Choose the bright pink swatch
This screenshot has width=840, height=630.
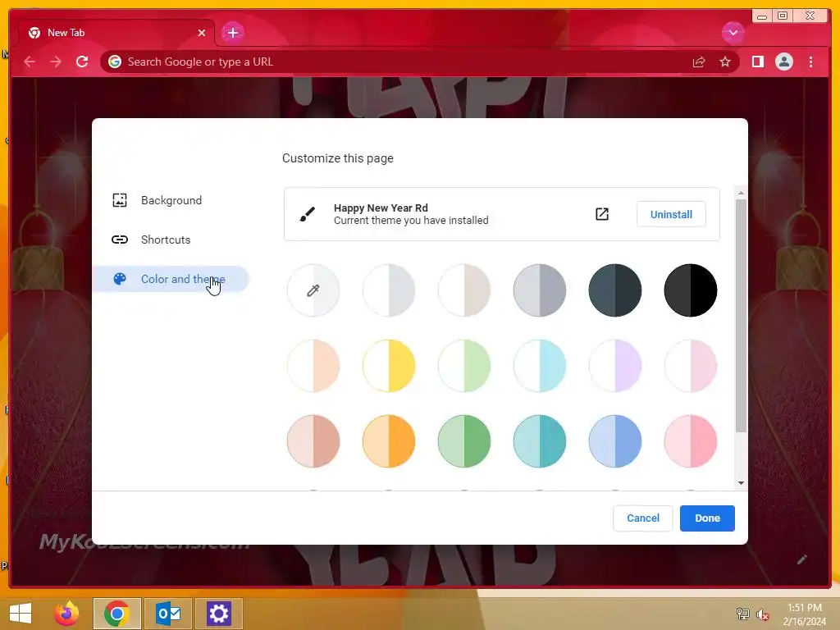click(691, 441)
